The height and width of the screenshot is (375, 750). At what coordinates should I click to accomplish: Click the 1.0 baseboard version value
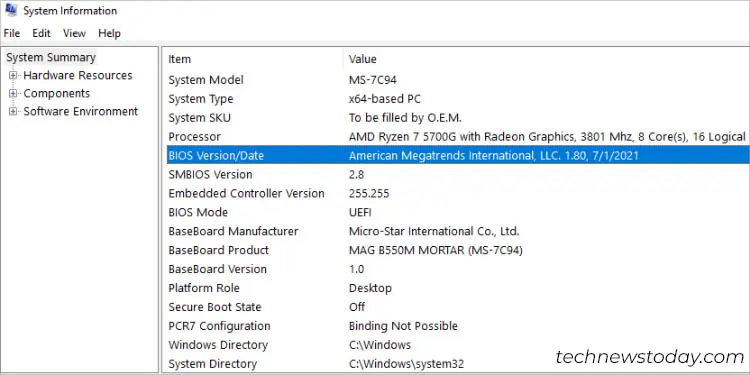pyautogui.click(x=356, y=269)
